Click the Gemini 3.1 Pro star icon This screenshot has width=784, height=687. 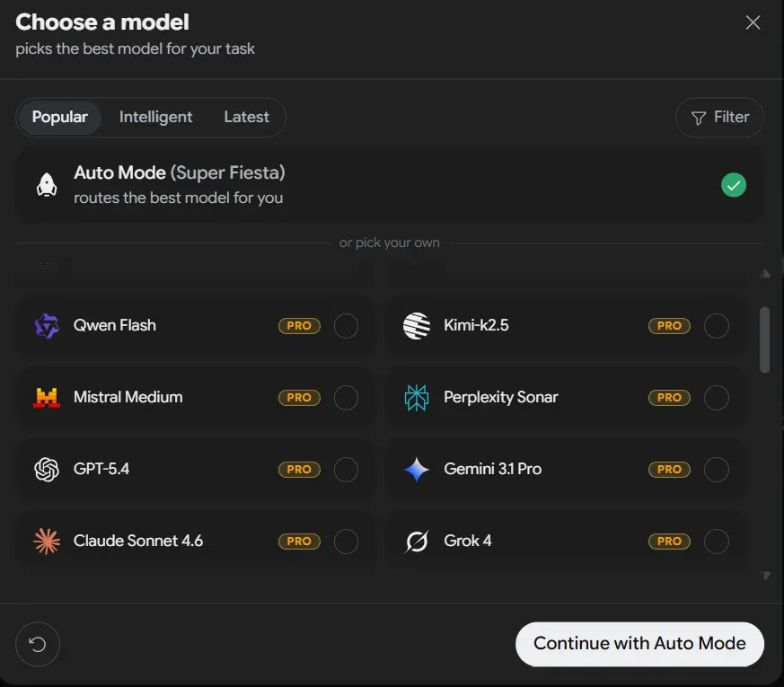pyautogui.click(x=417, y=470)
